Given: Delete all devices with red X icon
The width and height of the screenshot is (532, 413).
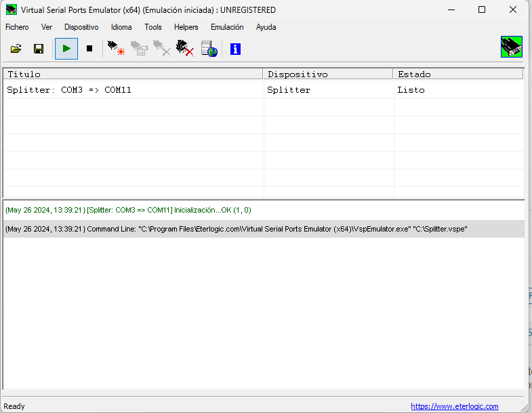Looking at the screenshot, I should pyautogui.click(x=184, y=49).
